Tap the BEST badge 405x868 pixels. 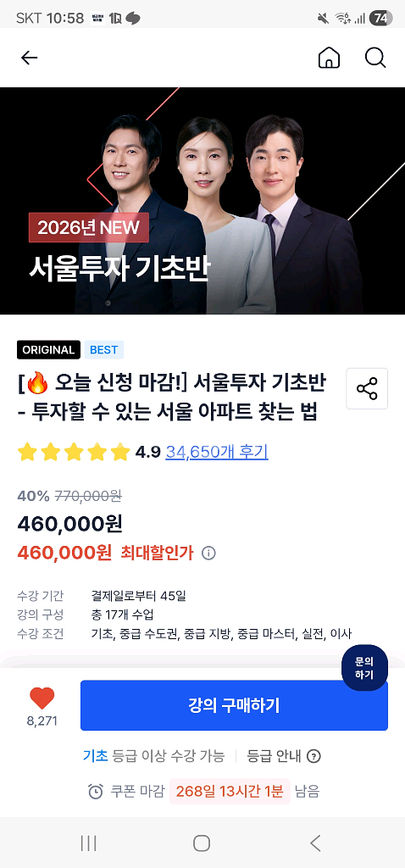[x=103, y=350]
